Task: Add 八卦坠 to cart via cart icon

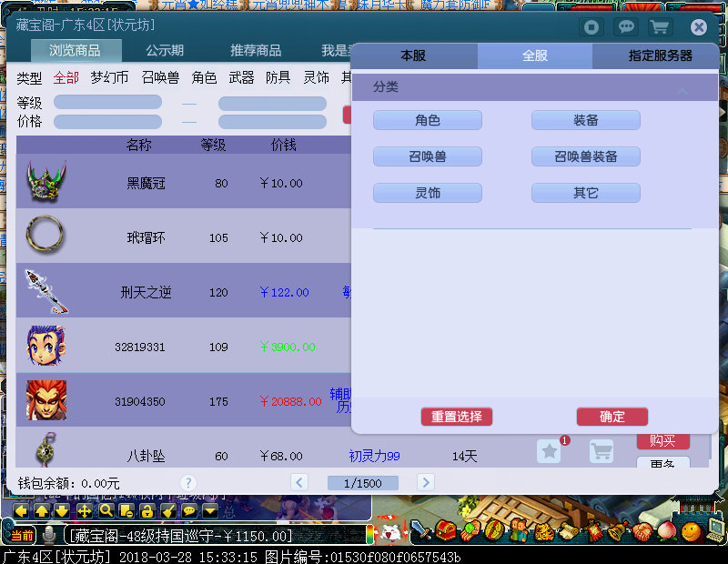Action: click(602, 450)
